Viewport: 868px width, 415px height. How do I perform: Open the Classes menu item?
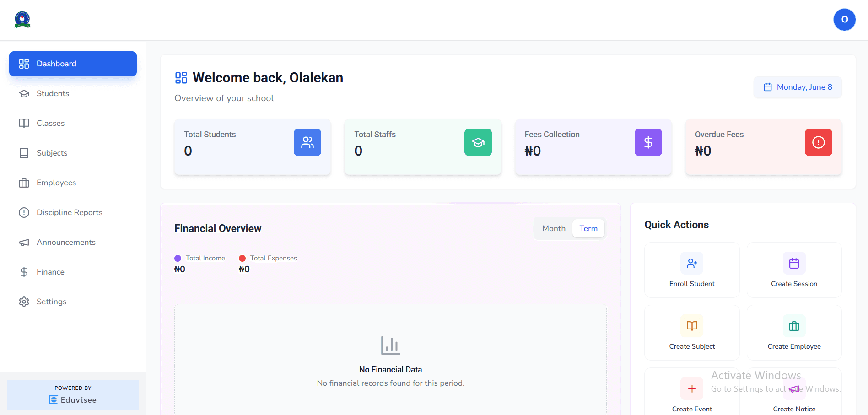coord(73,123)
